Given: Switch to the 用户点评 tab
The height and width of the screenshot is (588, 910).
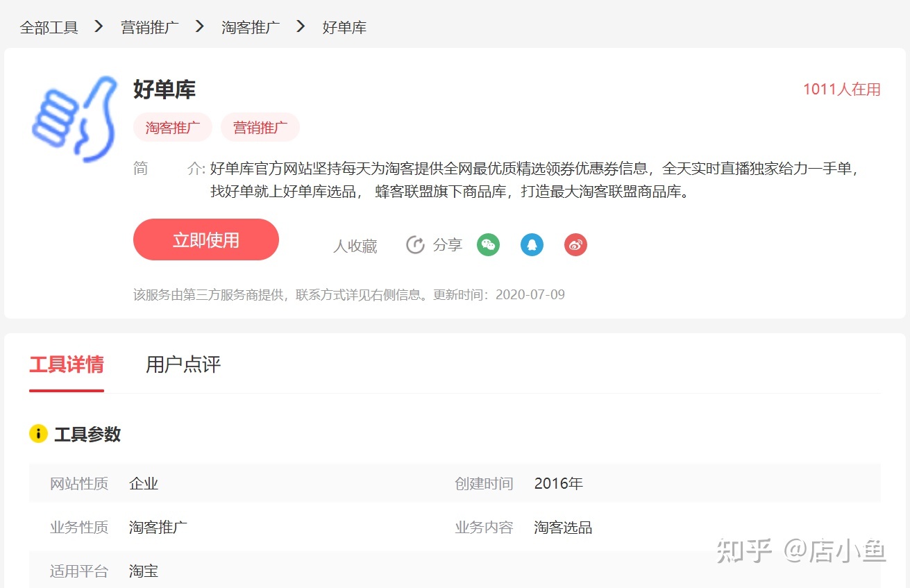Looking at the screenshot, I should pyautogui.click(x=183, y=364).
